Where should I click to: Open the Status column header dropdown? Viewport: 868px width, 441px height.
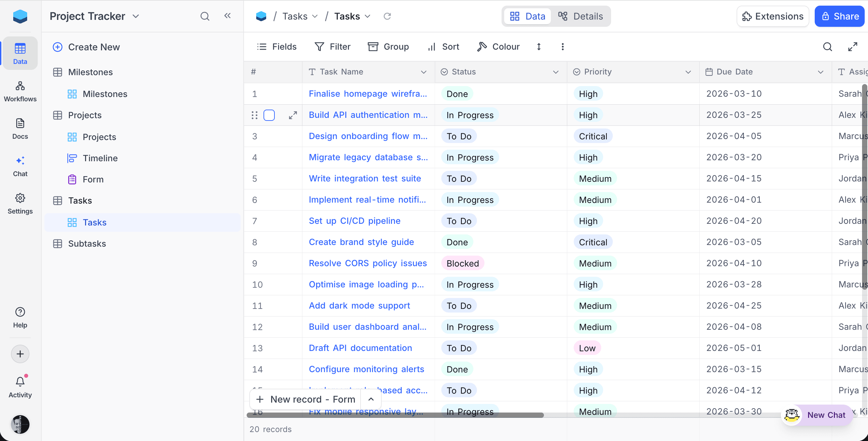[x=555, y=72]
